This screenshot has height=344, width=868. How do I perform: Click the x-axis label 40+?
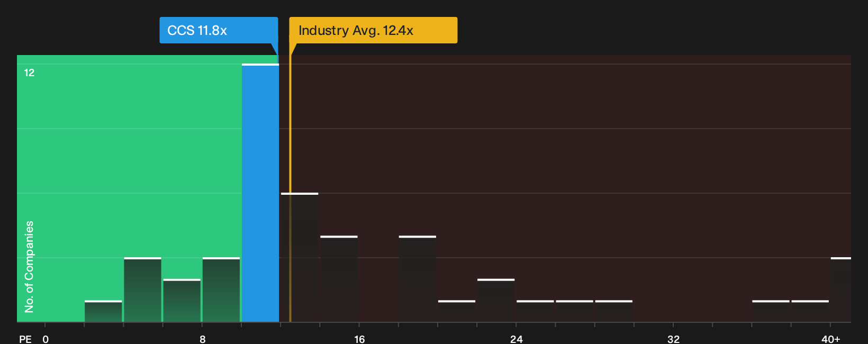(830, 339)
